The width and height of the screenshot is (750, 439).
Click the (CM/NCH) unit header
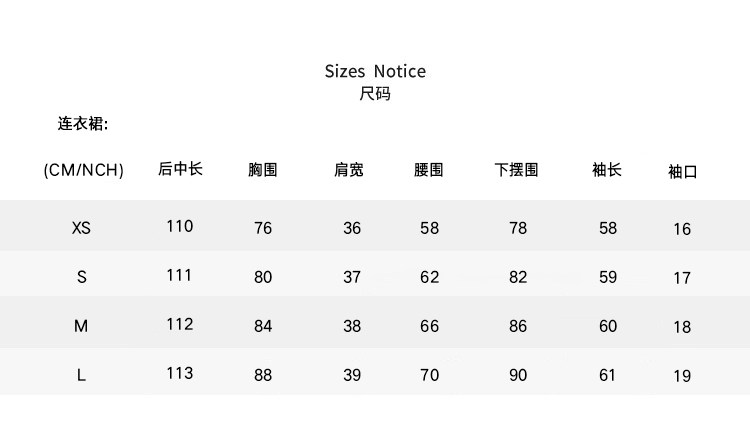[x=83, y=170]
